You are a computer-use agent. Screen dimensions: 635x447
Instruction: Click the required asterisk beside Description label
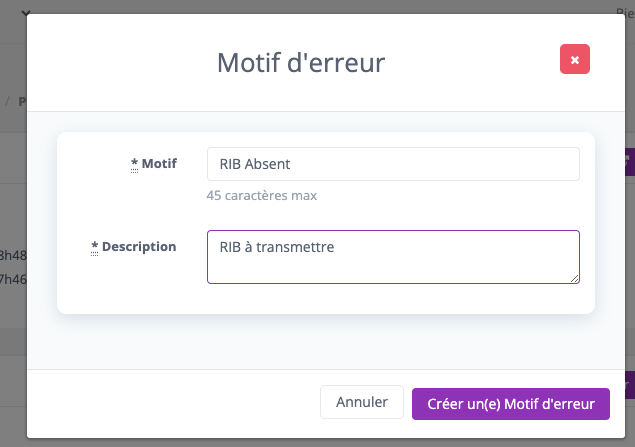point(94,246)
